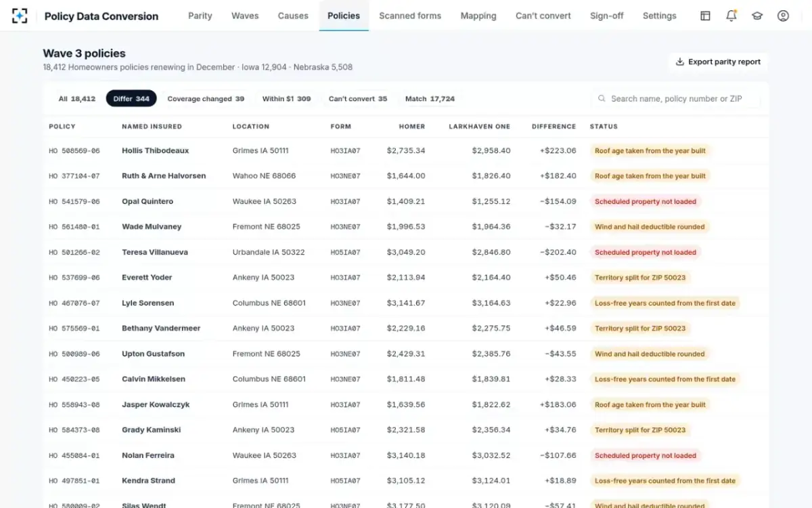
Task: Click Bethany Vandermeer's name
Action: (161, 329)
